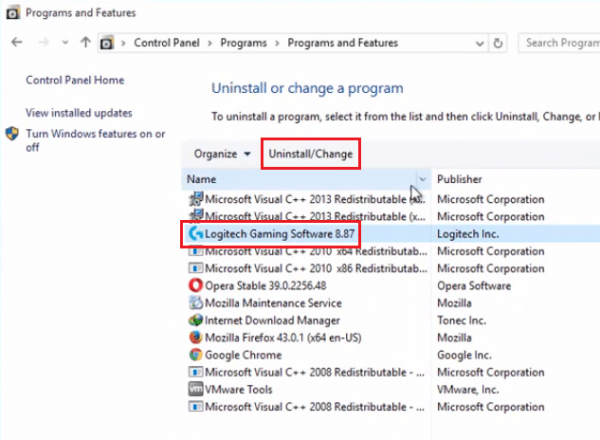This screenshot has width=600, height=440.
Task: Open View installed updates link
Action: click(79, 113)
